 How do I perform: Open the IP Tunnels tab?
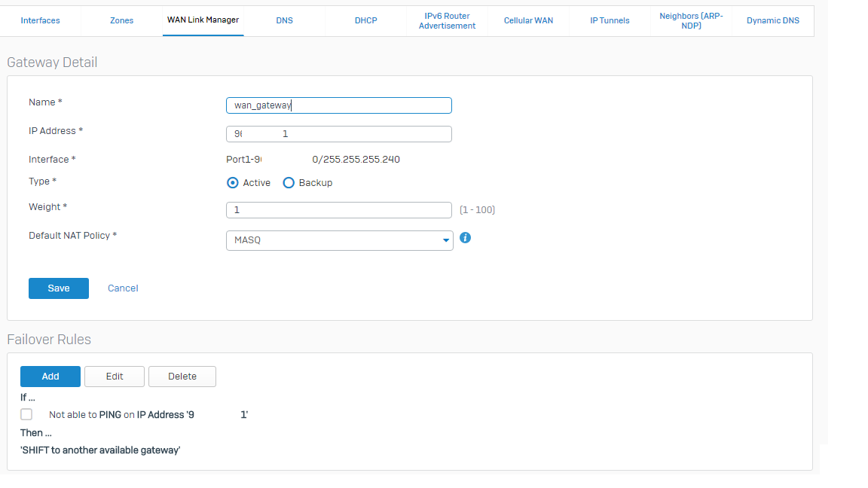pos(610,20)
